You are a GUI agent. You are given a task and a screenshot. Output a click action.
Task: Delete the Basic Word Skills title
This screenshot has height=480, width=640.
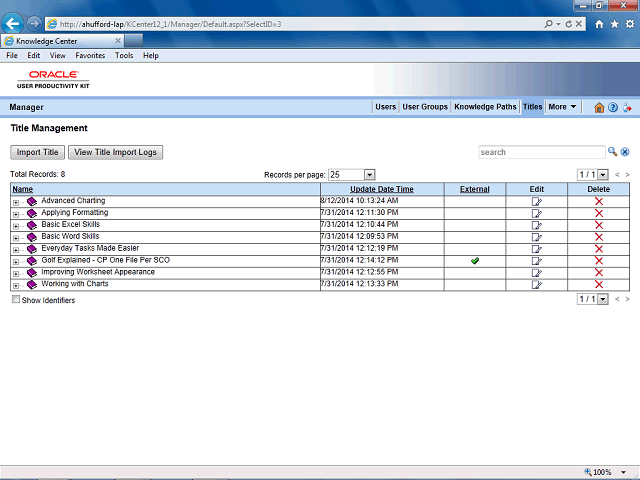[x=599, y=237]
